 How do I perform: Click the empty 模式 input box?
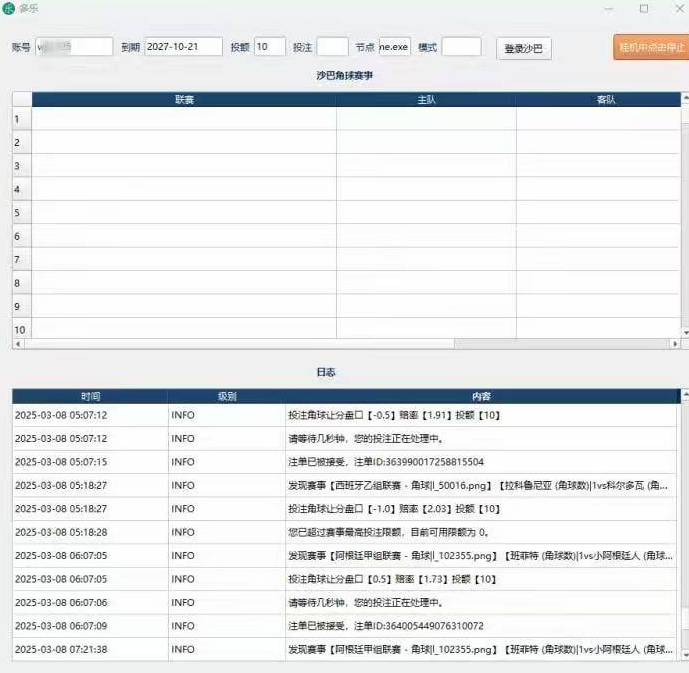point(461,47)
